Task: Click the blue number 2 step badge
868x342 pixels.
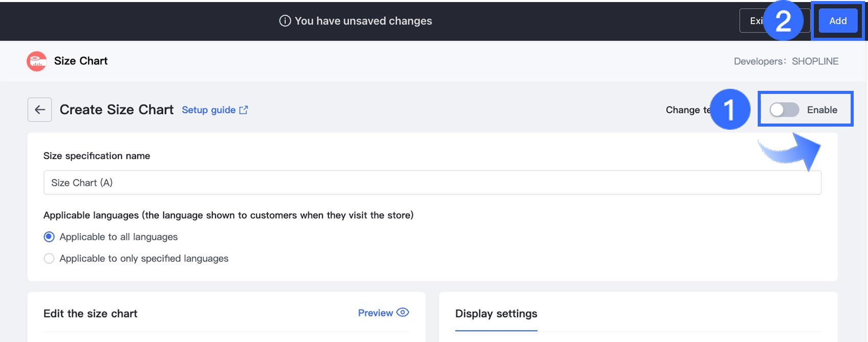Action: point(783,21)
